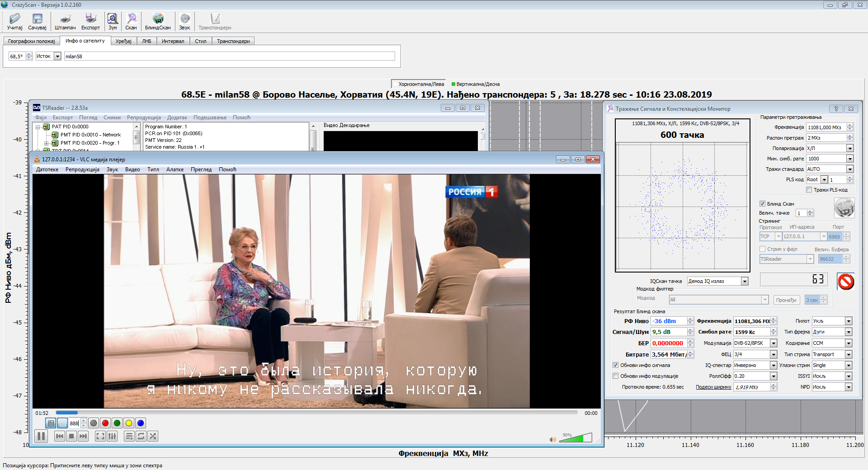The image size is (868, 470).
Task: Open the Тражи стандард AUTO dropdown
Action: pyautogui.click(x=850, y=169)
